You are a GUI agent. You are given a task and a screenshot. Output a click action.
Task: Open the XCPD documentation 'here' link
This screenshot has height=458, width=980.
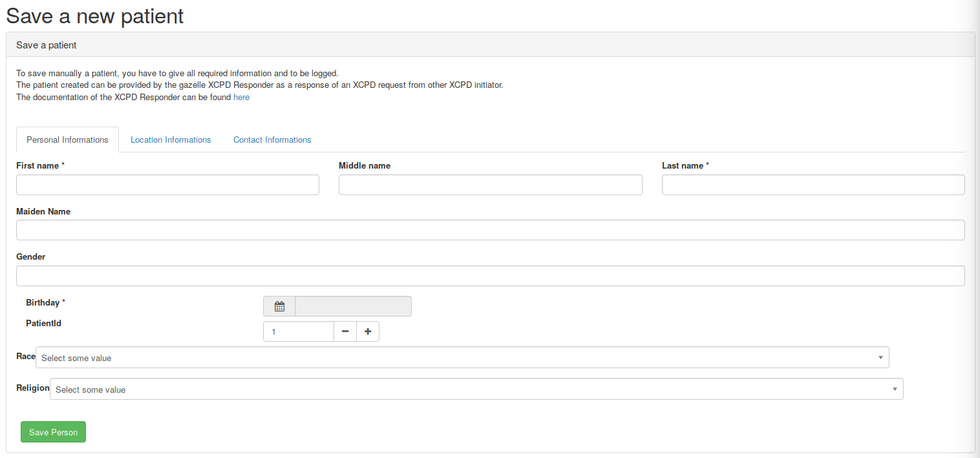click(x=241, y=98)
